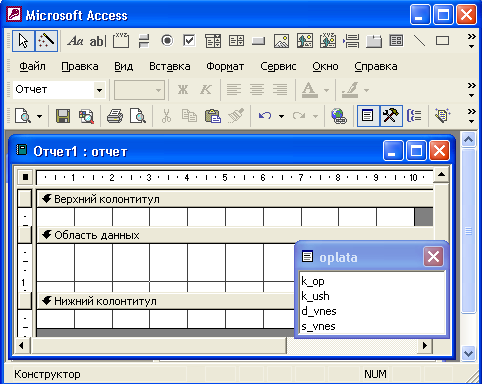This screenshot has height=384, width=482.
Task: Toggle bold (Ж) formatting
Action: tap(183, 90)
